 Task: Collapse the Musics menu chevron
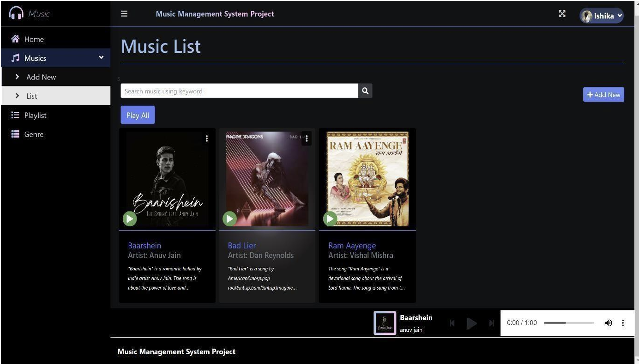point(101,57)
